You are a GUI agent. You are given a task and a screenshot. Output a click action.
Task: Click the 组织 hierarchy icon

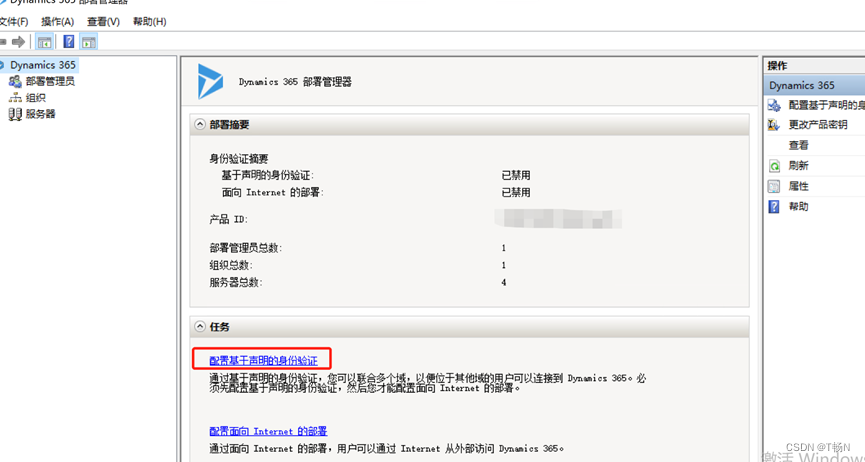(x=15, y=98)
